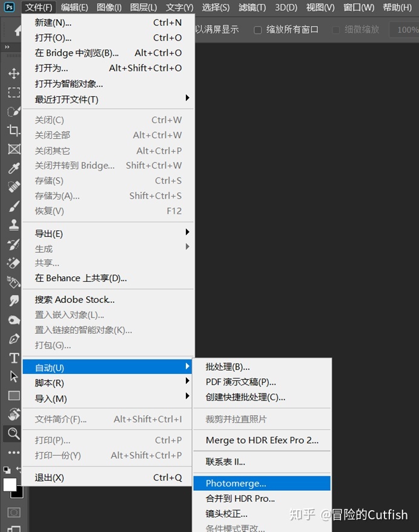Choose 在 Behance 上共享(D)...
Screen dimensions: 419x532
point(107,278)
